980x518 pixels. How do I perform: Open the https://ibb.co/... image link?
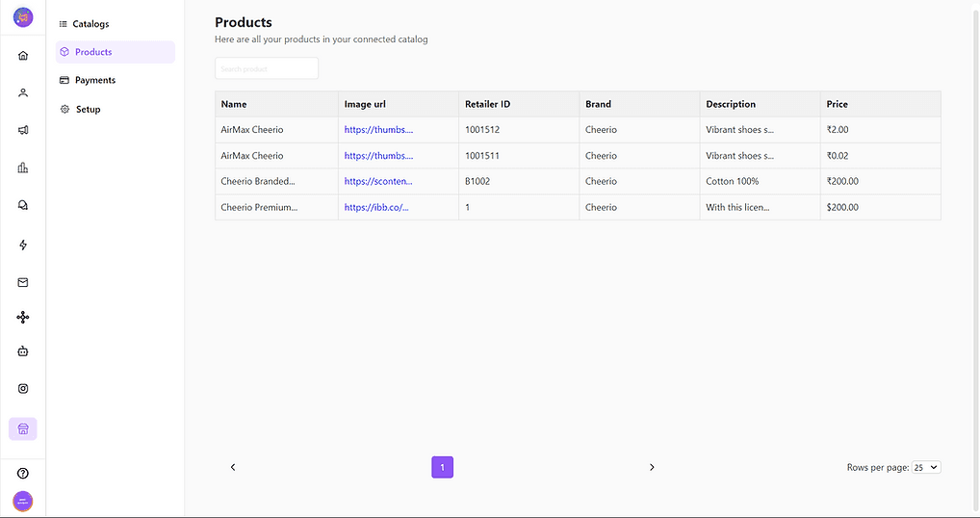click(376, 207)
